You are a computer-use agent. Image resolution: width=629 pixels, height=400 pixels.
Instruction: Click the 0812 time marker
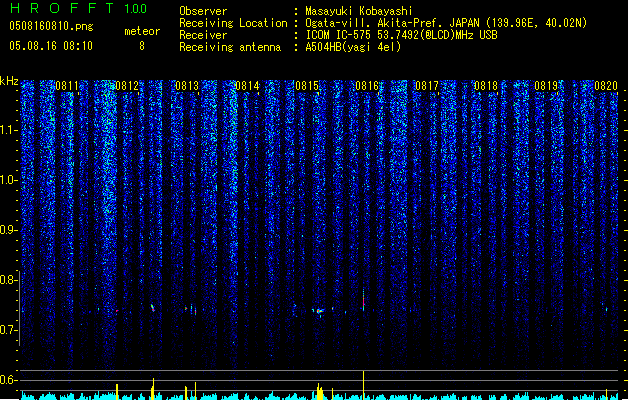pyautogui.click(x=127, y=85)
